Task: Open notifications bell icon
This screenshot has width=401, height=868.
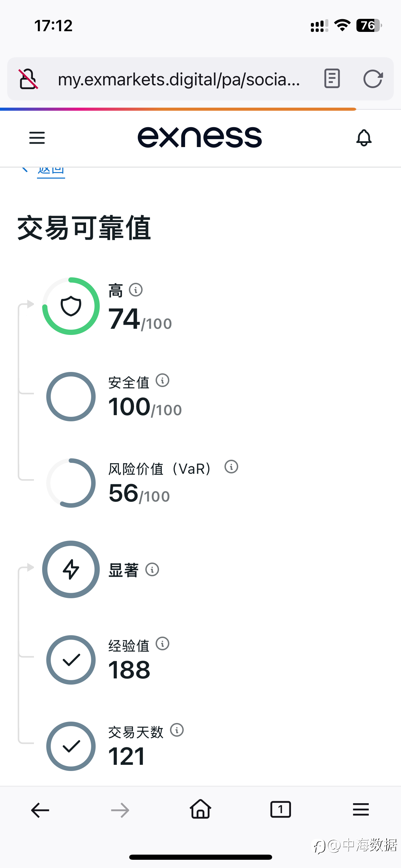Action: point(364,138)
